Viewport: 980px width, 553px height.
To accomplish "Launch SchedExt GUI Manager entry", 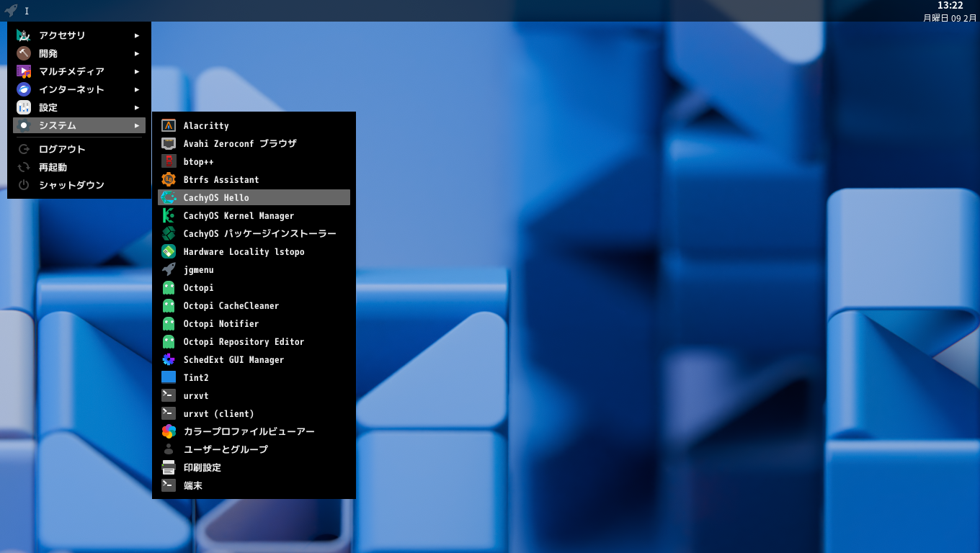I will [254, 359].
